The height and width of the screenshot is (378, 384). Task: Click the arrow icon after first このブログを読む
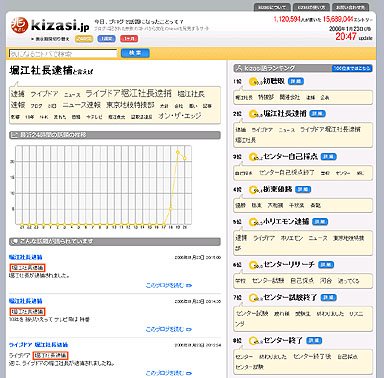(x=189, y=285)
